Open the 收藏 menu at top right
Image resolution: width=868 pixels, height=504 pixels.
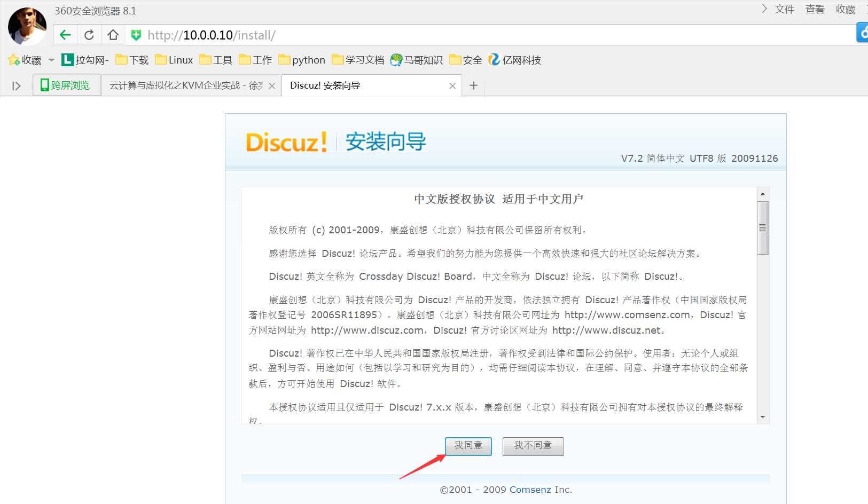coord(846,10)
